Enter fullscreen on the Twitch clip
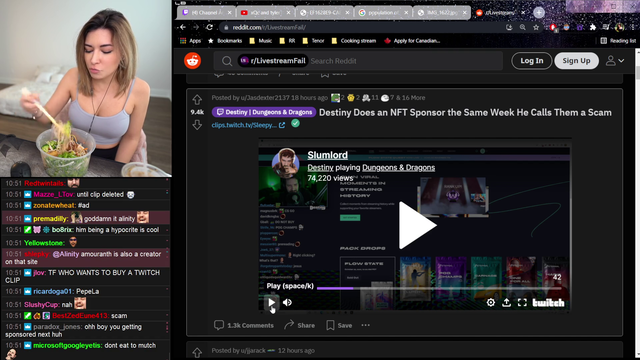This screenshot has height=360, width=640. point(522,302)
